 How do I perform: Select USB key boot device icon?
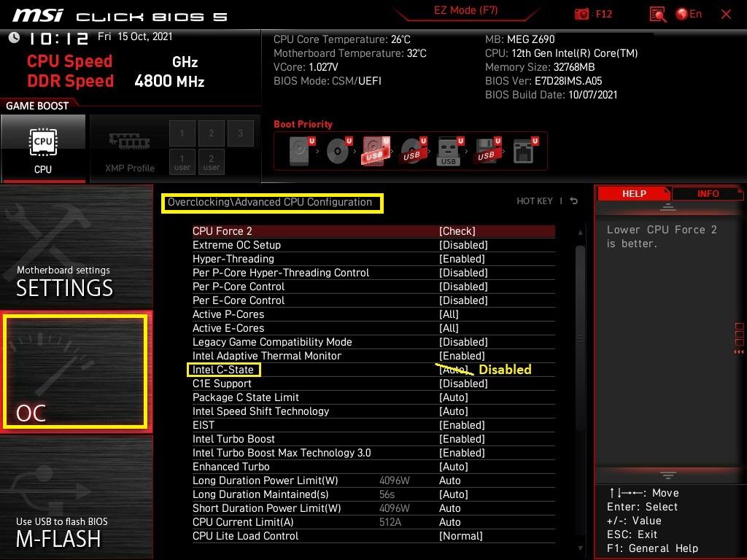pos(449,151)
